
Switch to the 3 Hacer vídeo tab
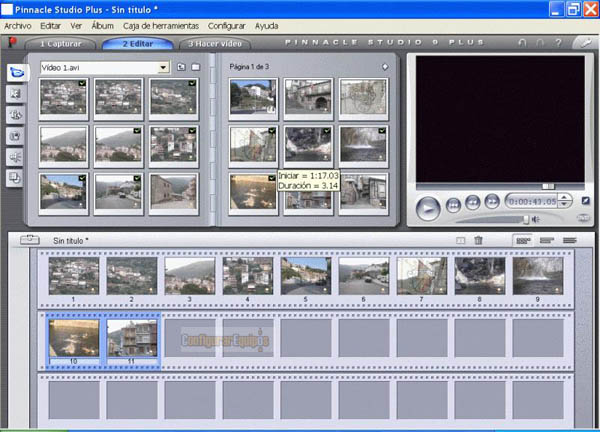pos(215,44)
